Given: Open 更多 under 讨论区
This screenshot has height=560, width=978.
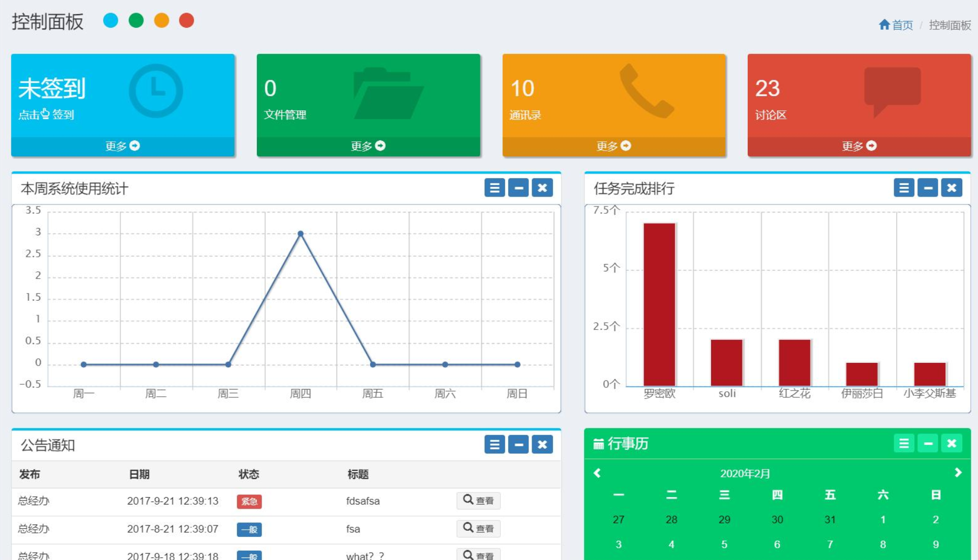Looking at the screenshot, I should [859, 146].
